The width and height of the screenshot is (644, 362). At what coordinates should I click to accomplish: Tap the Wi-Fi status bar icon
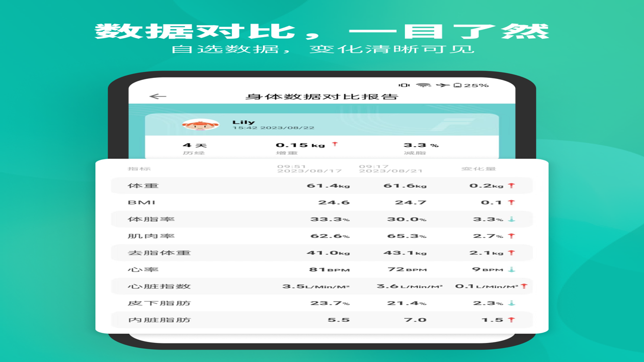[x=424, y=85]
